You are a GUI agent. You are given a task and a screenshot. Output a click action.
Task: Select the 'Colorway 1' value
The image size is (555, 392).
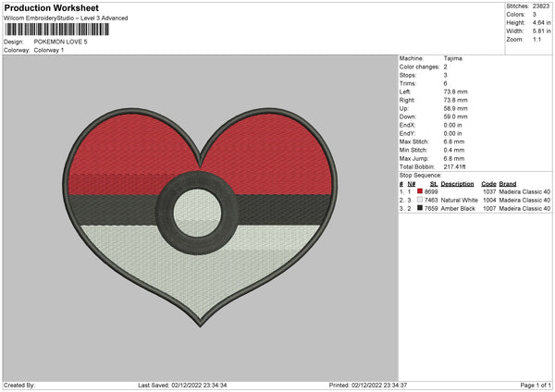pos(49,50)
